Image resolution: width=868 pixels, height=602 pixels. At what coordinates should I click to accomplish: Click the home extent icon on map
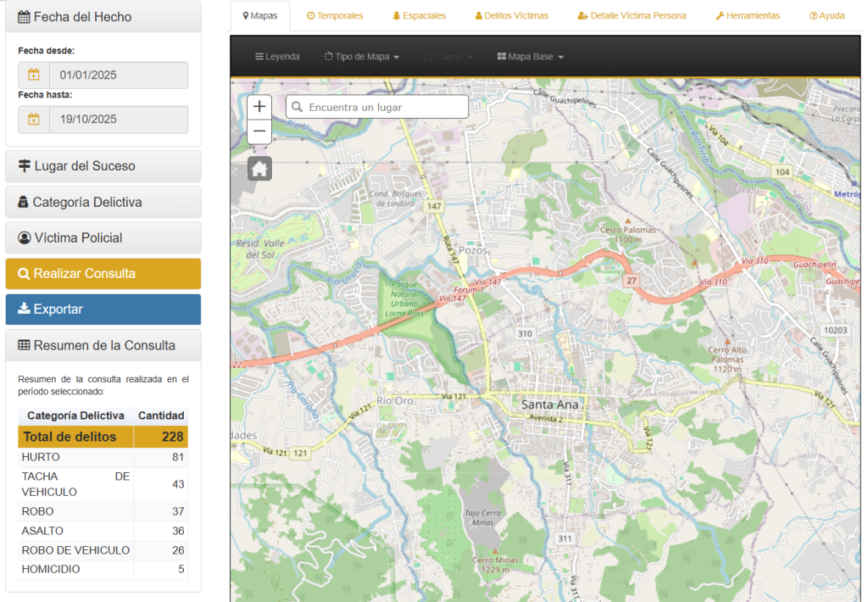(259, 169)
